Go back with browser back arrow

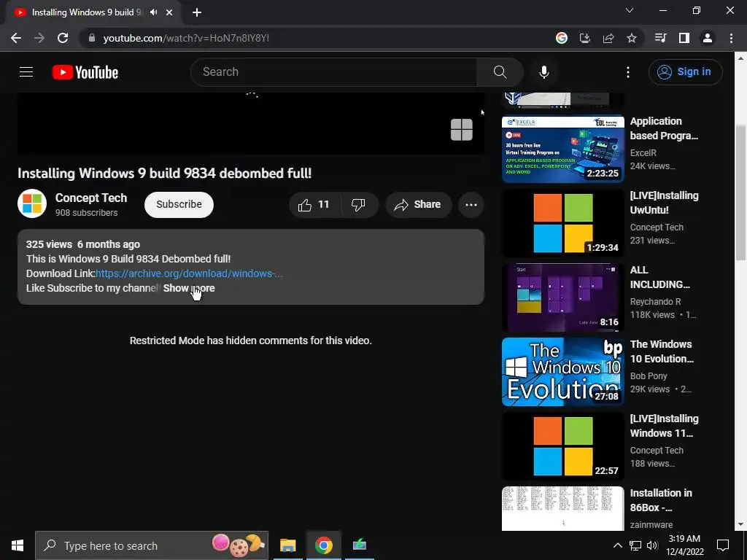pos(16,38)
